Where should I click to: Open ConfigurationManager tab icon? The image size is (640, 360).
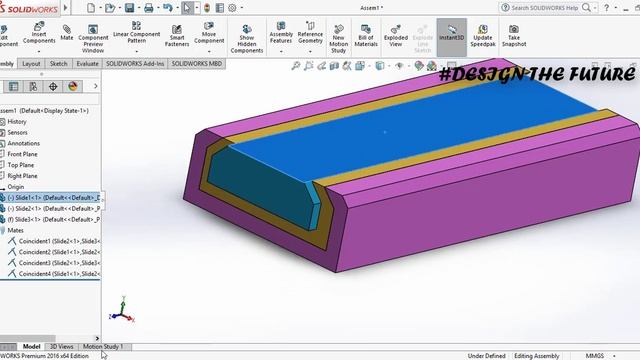pyautogui.click(x=33, y=86)
